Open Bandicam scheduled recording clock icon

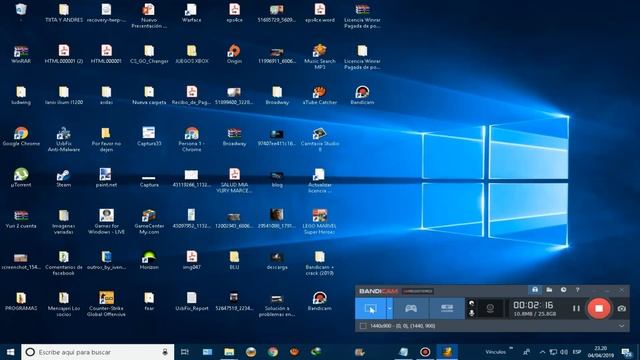tap(563, 290)
